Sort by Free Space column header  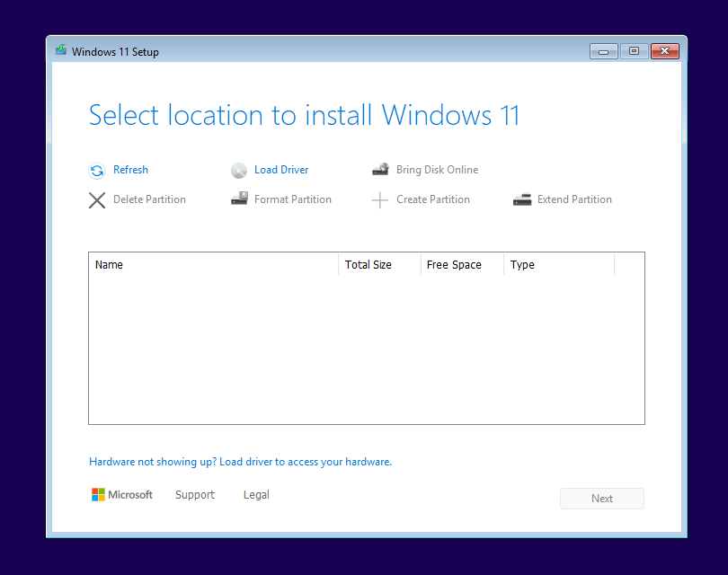point(463,264)
